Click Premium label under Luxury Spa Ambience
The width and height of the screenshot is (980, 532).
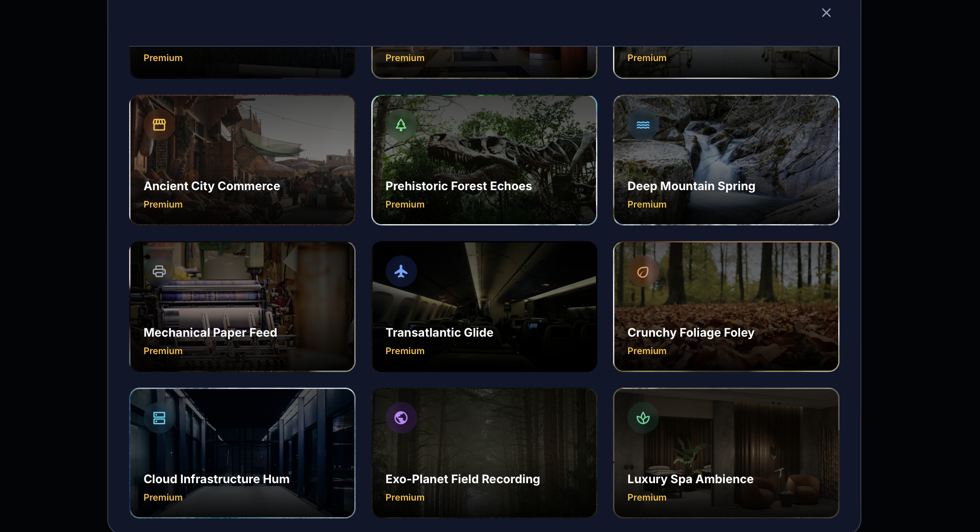[647, 497]
